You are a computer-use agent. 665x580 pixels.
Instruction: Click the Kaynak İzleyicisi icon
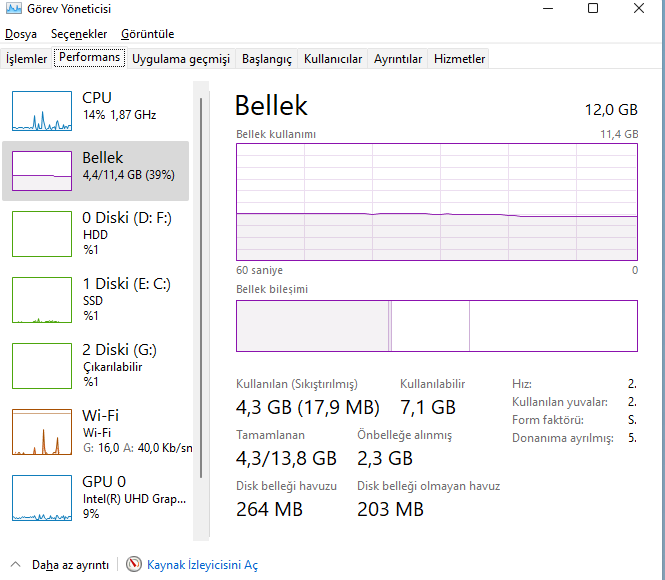point(134,565)
